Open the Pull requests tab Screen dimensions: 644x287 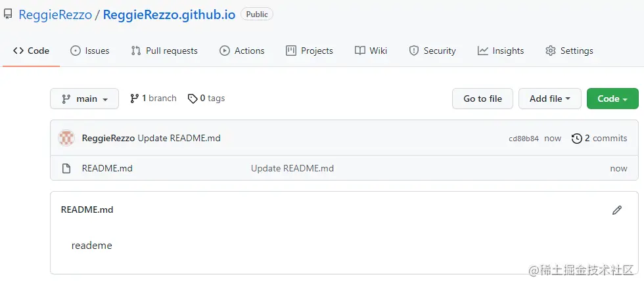pyautogui.click(x=164, y=51)
